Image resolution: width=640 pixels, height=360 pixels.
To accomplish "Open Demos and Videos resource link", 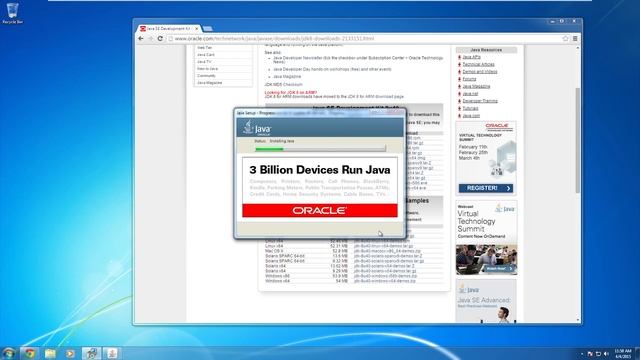I will click(480, 72).
